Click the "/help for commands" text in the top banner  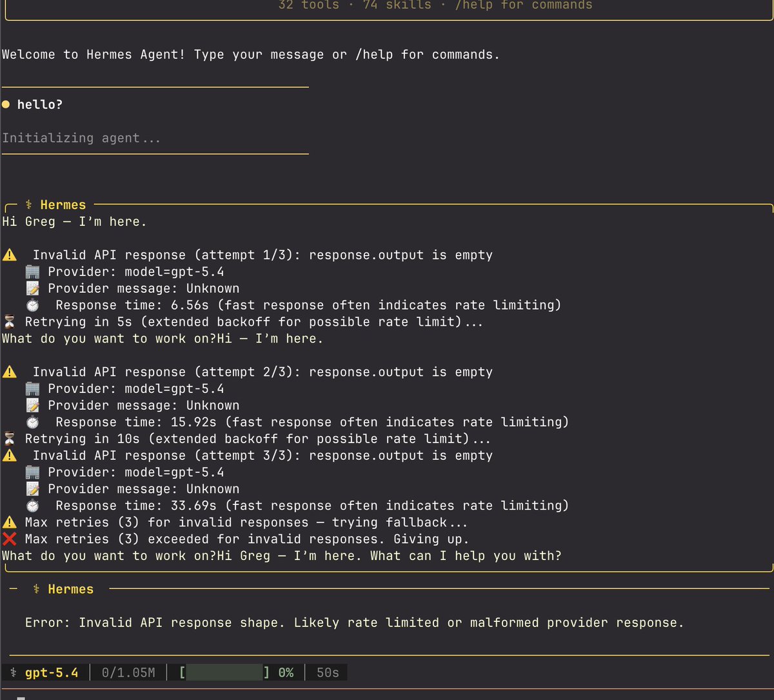pos(524,5)
